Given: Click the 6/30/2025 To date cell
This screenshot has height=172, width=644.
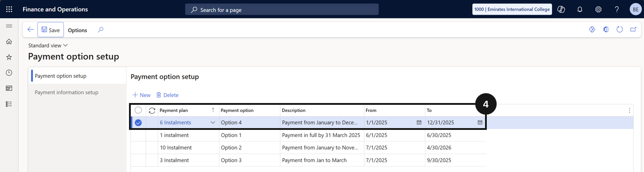Looking at the screenshot, I should (x=455, y=135).
